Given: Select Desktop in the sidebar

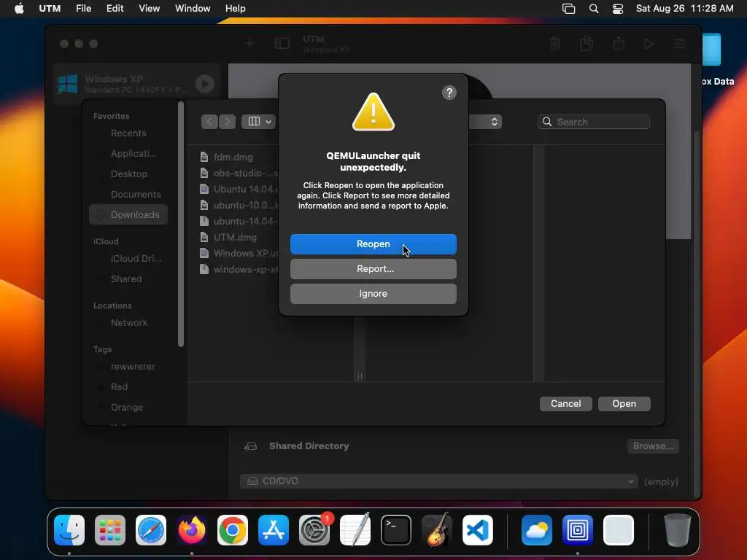Looking at the screenshot, I should (128, 174).
